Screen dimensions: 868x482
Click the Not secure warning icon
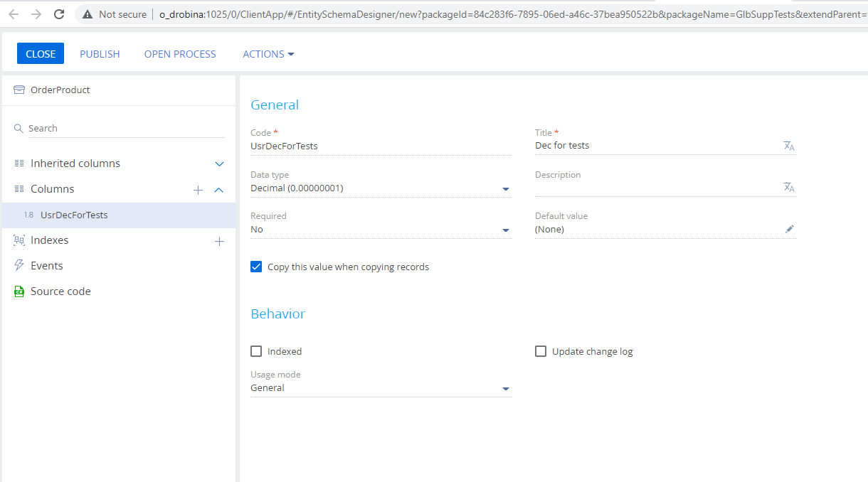click(88, 14)
